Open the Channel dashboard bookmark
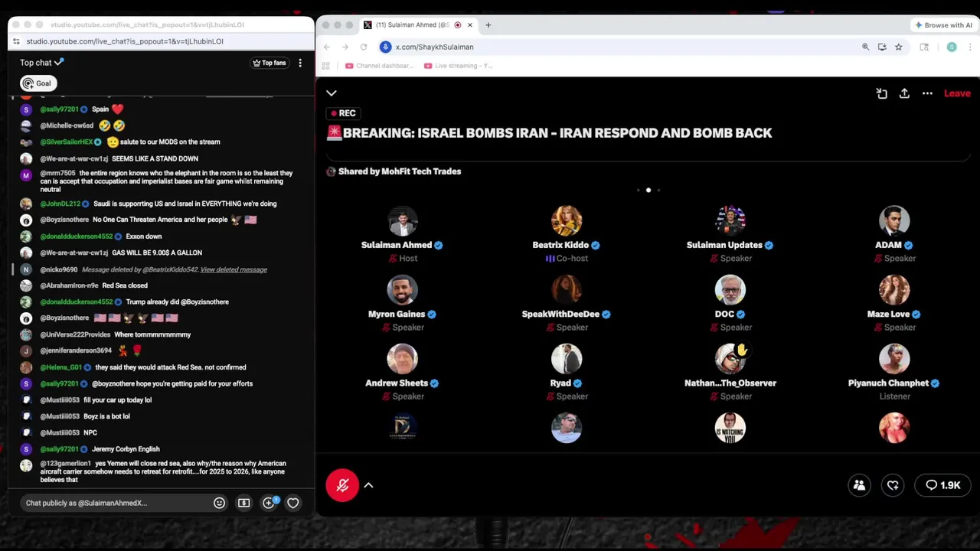This screenshot has height=551, width=980. (x=379, y=66)
